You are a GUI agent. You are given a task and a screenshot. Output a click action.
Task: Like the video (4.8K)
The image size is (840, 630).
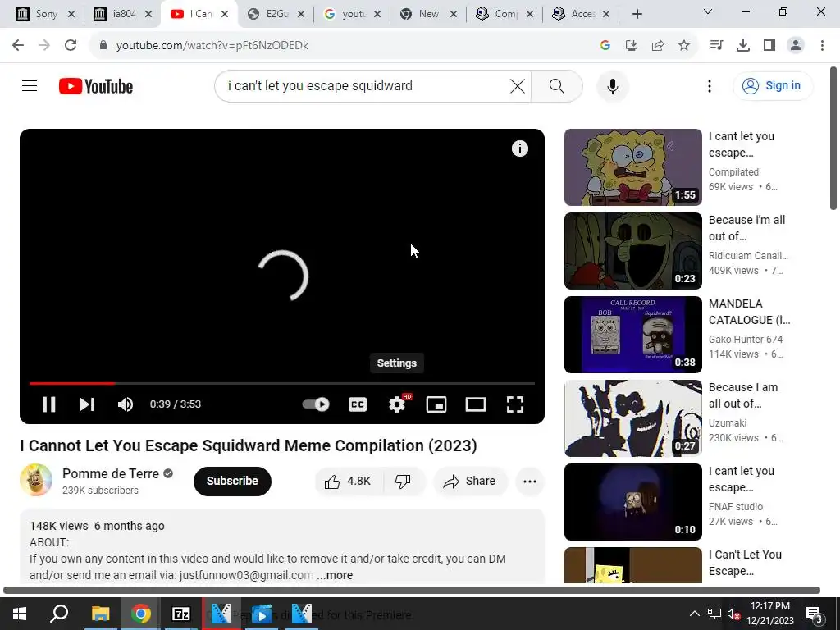pos(348,481)
